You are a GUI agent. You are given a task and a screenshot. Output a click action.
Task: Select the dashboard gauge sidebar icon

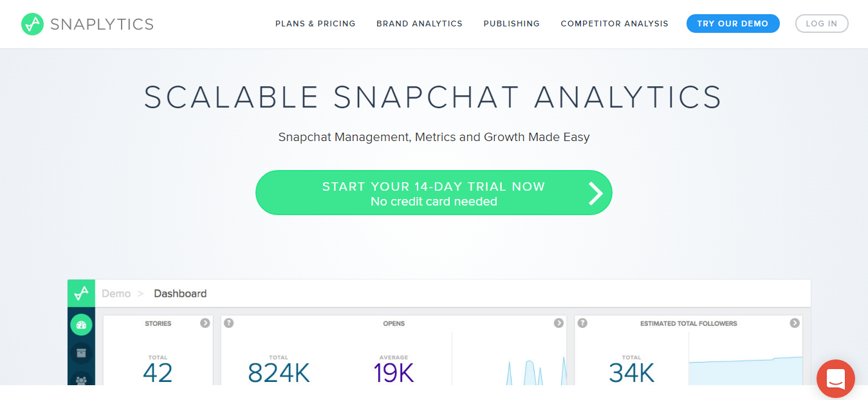coord(81,325)
